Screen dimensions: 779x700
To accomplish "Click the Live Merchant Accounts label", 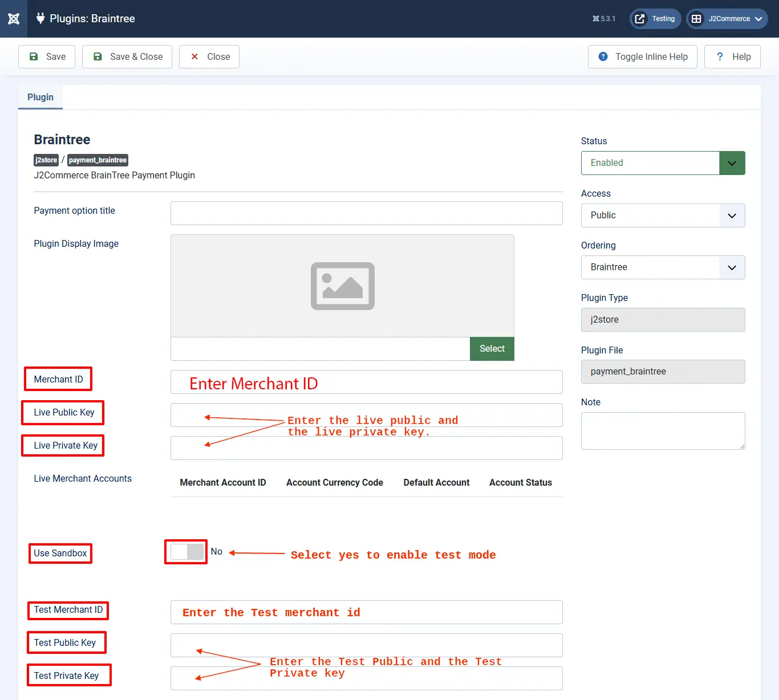I will 83,478.
